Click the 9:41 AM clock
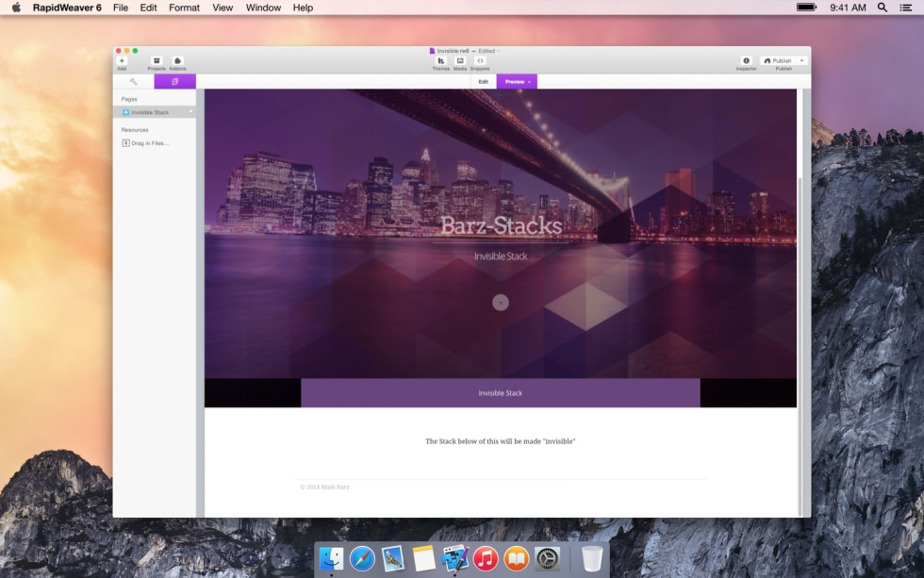The image size is (924, 578). [848, 8]
